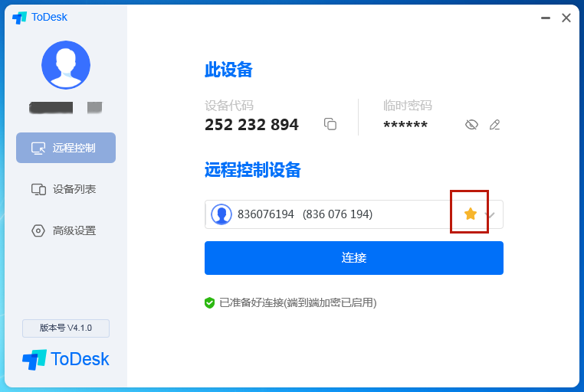584x392 pixels.
Task: Click the hexagon settings icon in the sidebar
Action: click(38, 230)
